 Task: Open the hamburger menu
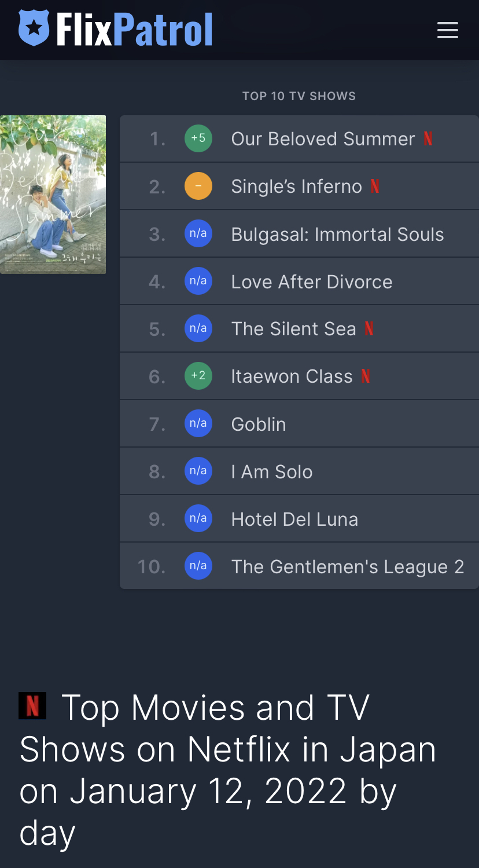447,30
